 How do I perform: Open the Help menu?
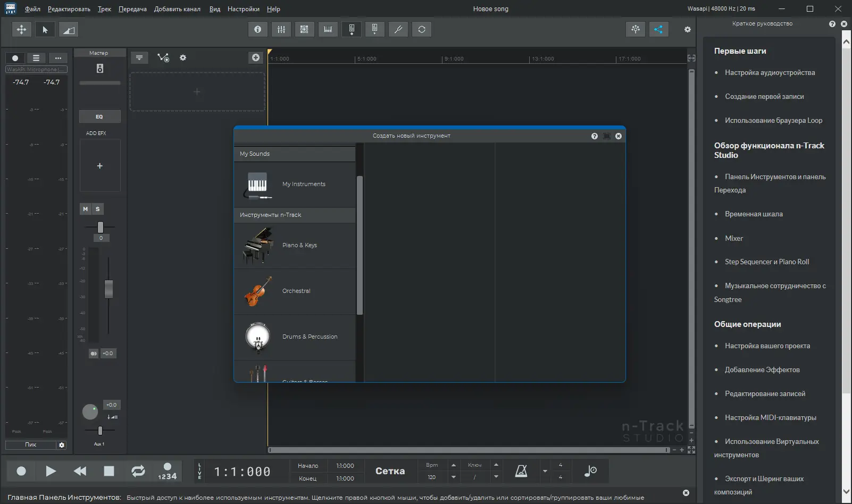coord(273,9)
